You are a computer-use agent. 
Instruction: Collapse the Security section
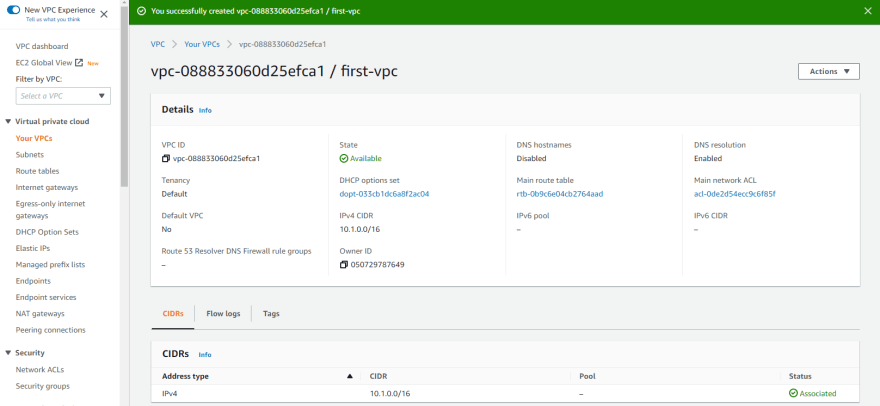(x=8, y=353)
